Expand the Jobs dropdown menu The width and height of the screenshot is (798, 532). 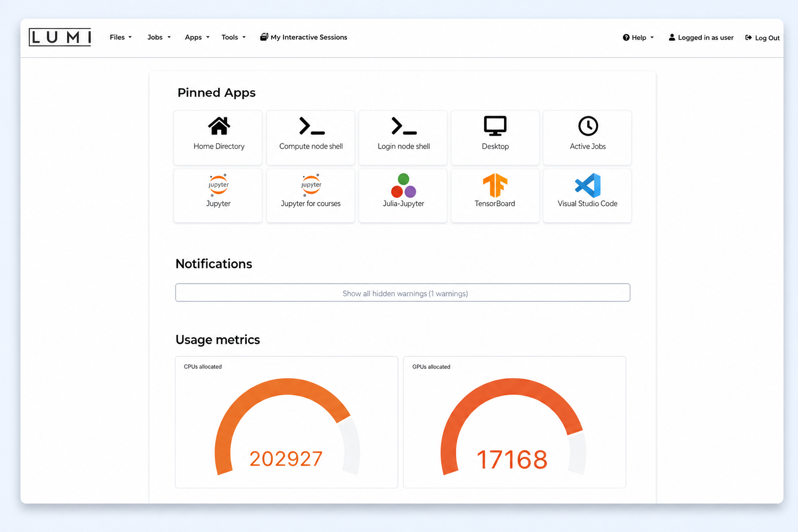(x=159, y=37)
